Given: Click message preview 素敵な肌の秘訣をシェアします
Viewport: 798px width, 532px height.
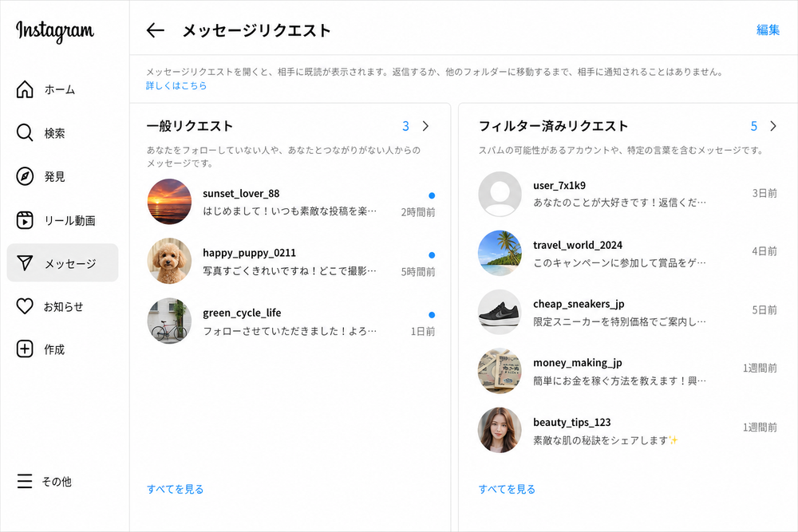Looking at the screenshot, I should tap(606, 440).
